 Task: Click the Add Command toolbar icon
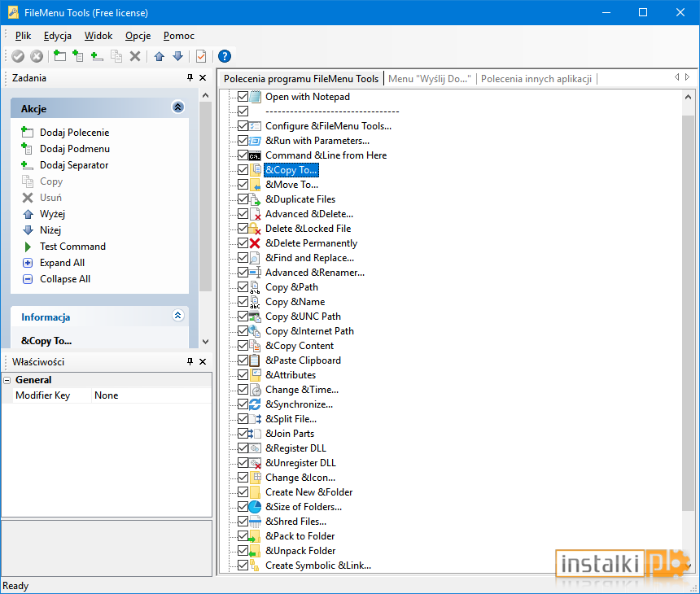[59, 56]
